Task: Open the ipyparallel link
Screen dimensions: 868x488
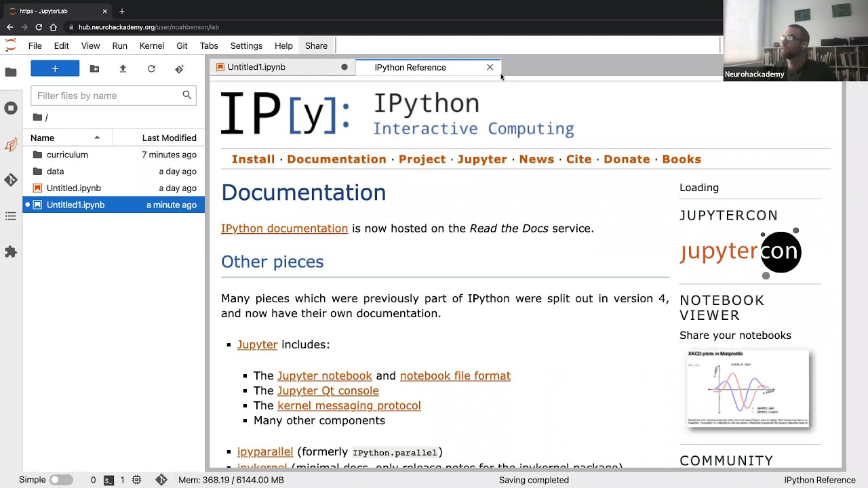Action: pos(264,451)
